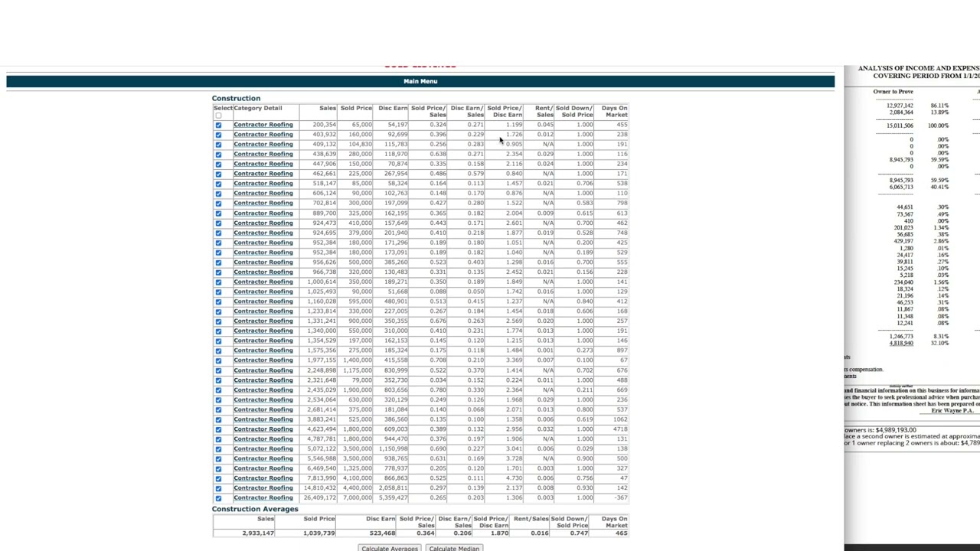View Contractor Roofing listing with sales 702,814
980x551 pixels.
click(x=263, y=203)
